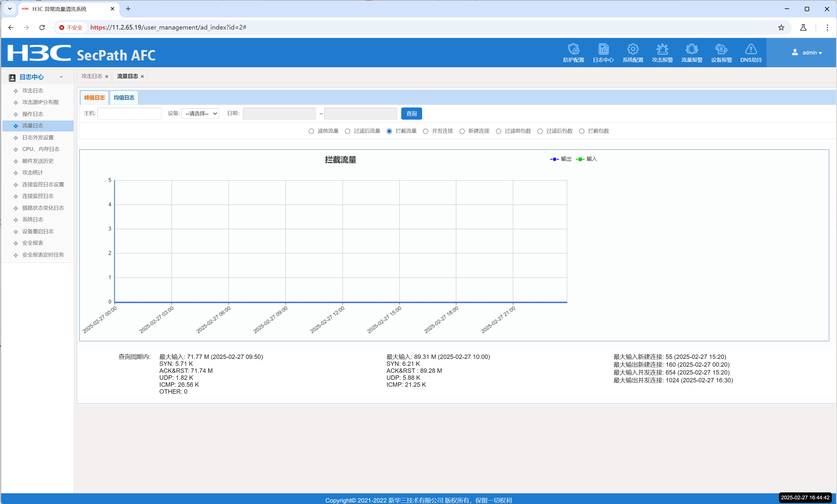Click the H3C SecPath AFC logo
This screenshot has height=504, width=837.
(81, 53)
